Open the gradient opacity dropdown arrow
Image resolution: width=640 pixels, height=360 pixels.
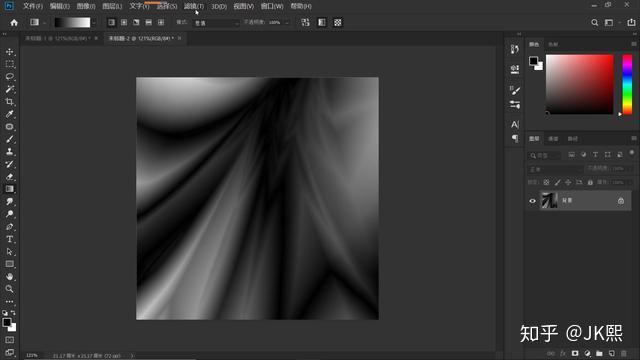click(287, 23)
